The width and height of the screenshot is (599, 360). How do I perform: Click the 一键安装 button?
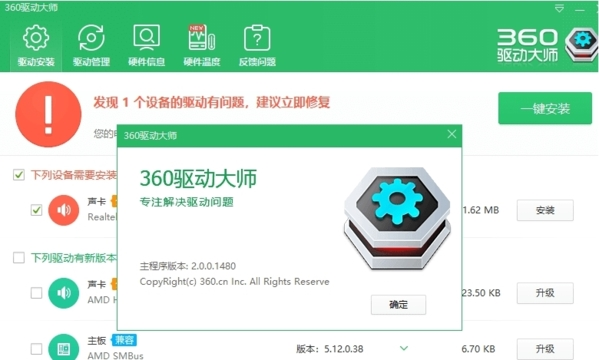pos(545,108)
